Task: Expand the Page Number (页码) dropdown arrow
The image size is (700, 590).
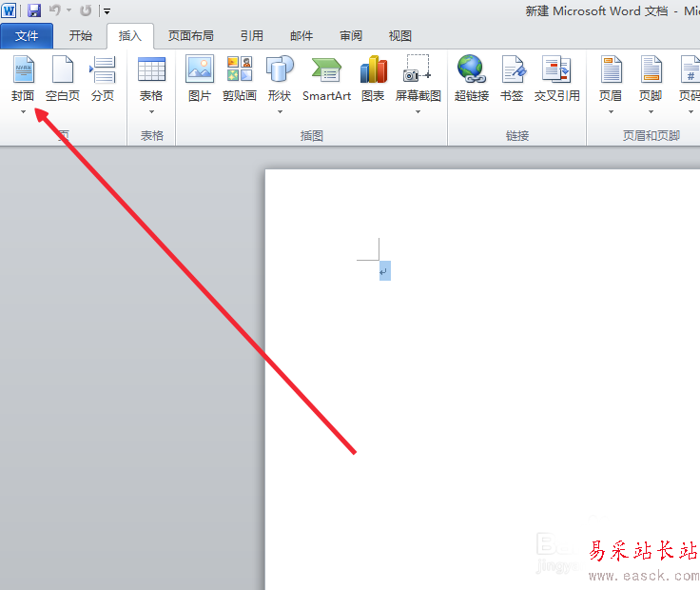Action: tap(691, 111)
